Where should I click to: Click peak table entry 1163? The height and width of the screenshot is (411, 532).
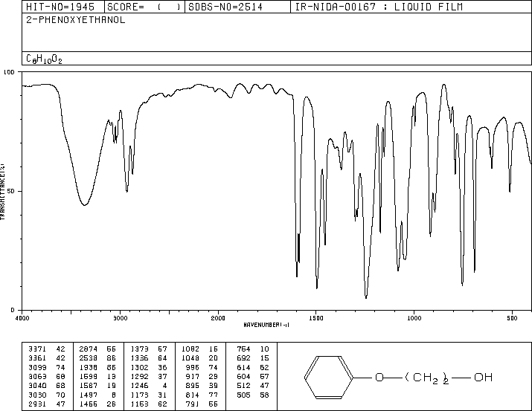tap(139, 404)
